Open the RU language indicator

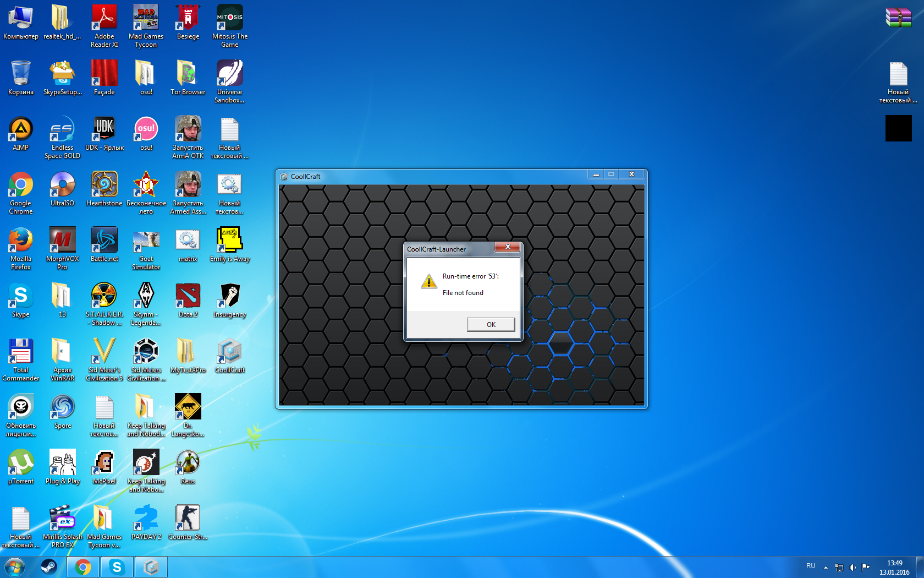[x=811, y=566]
